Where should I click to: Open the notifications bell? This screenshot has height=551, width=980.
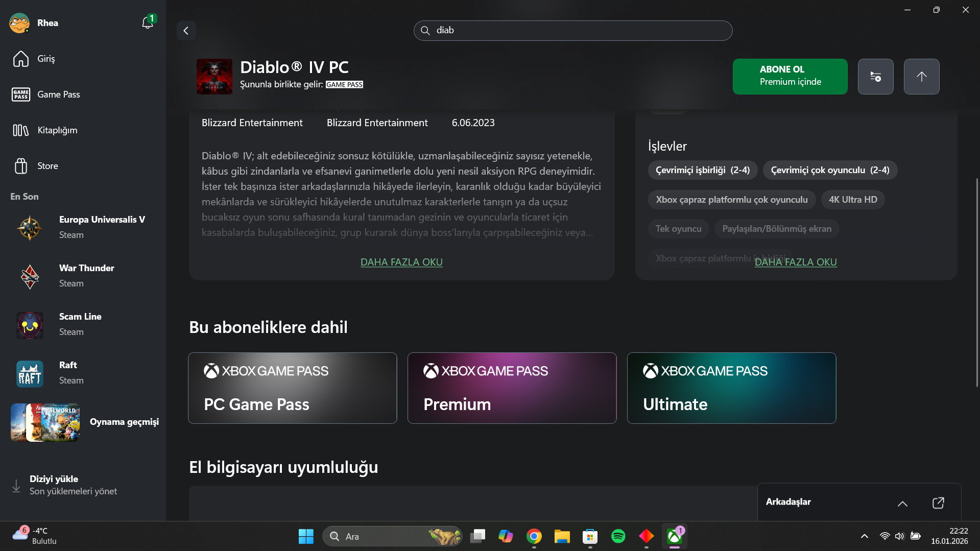click(x=148, y=23)
